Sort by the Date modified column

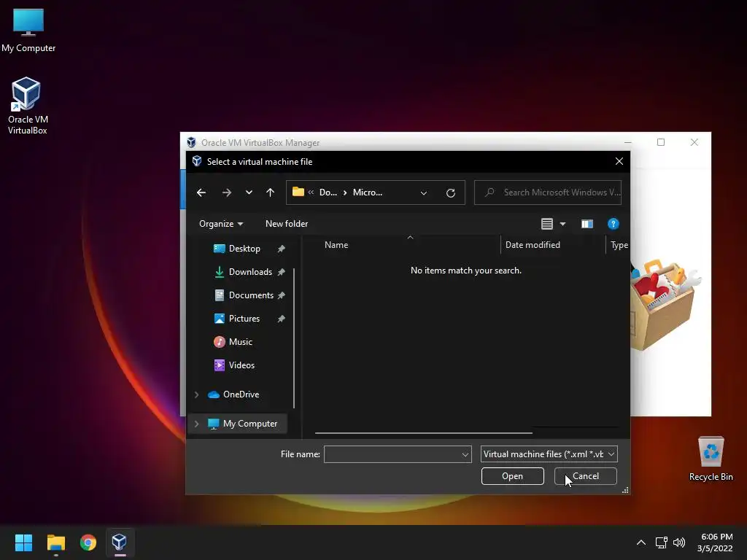(x=533, y=245)
